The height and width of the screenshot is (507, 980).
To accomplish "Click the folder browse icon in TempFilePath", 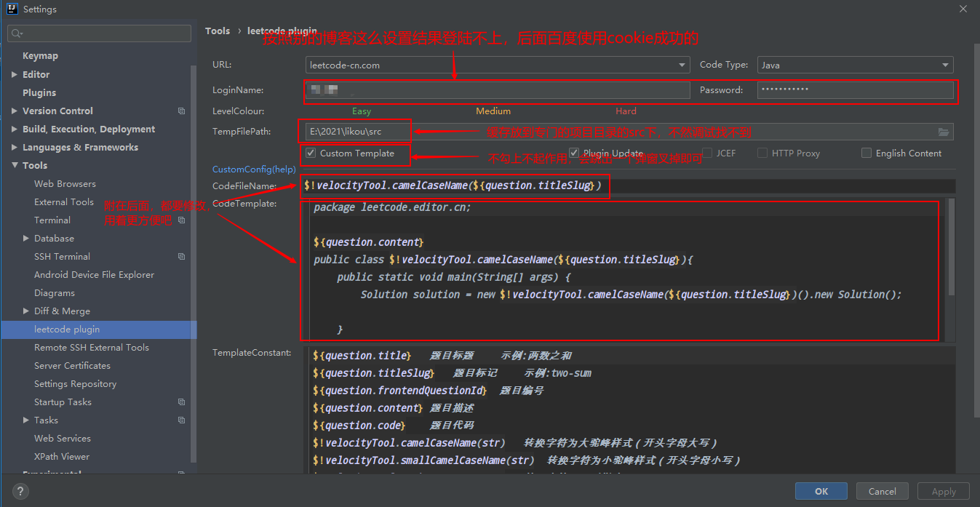I will (944, 132).
